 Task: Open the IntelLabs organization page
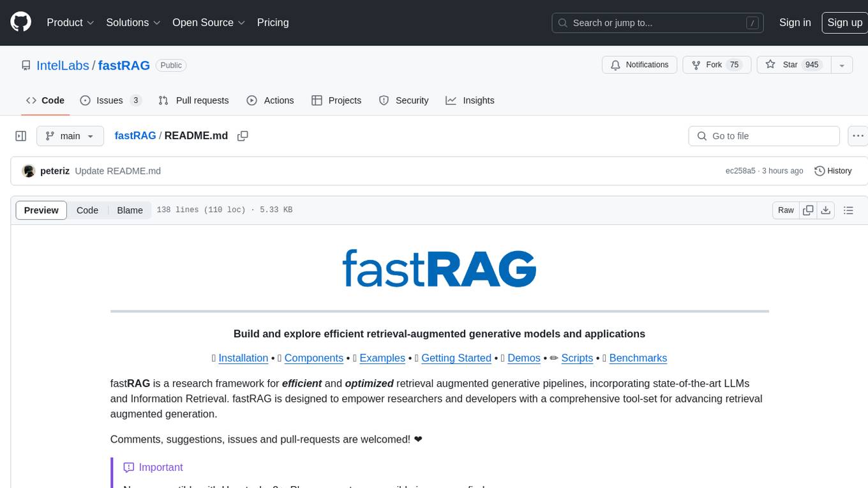(x=63, y=65)
